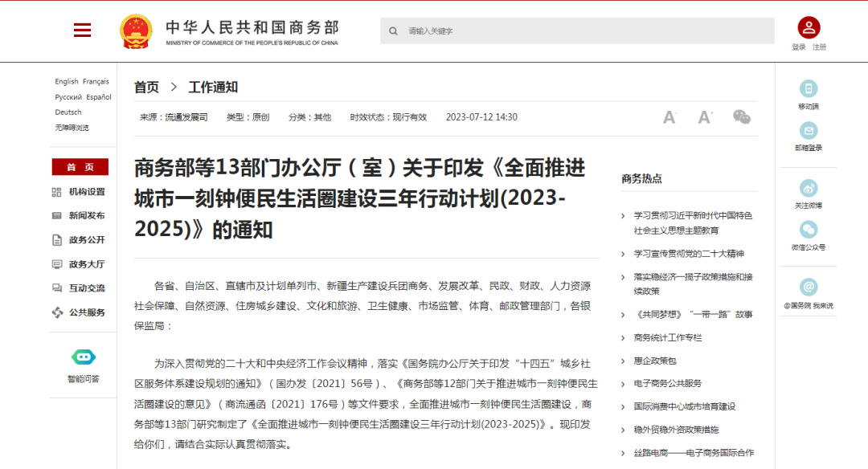Click the 登录 user account icon

(809, 28)
